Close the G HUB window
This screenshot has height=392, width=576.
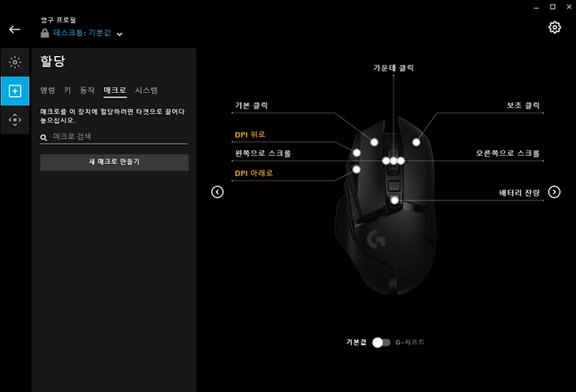569,7
